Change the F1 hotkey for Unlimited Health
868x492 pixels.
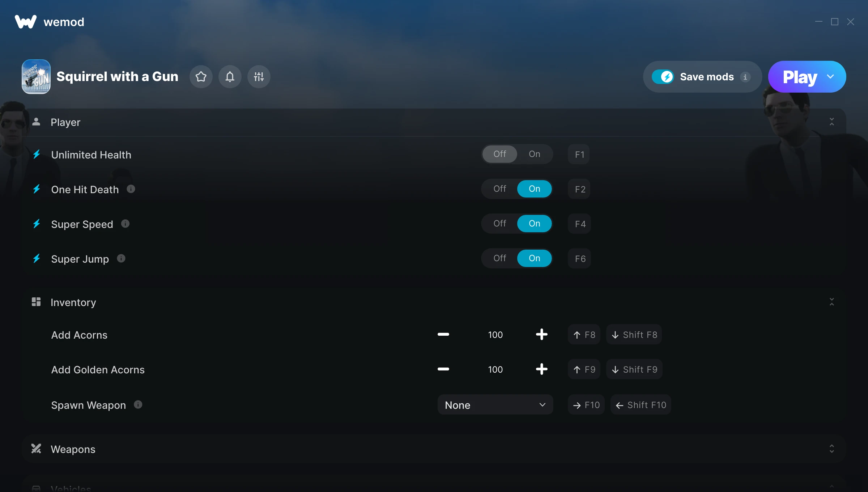tap(579, 154)
